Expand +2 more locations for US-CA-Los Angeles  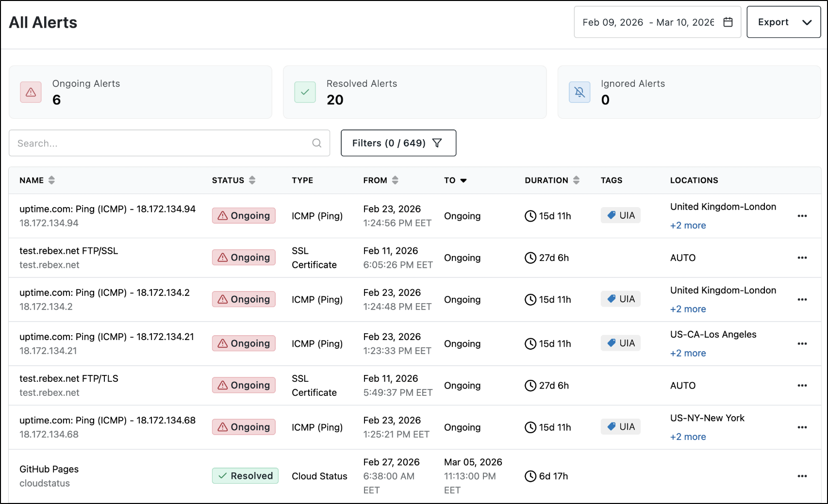point(688,353)
